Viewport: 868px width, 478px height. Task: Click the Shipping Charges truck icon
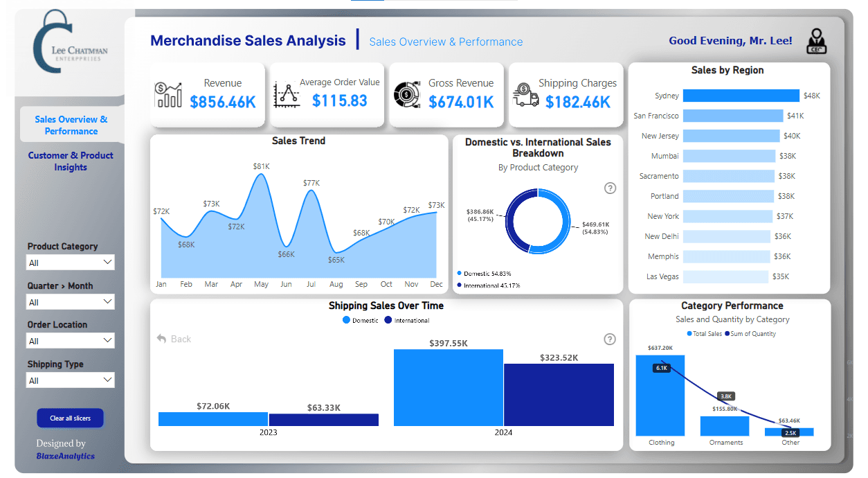coord(526,95)
